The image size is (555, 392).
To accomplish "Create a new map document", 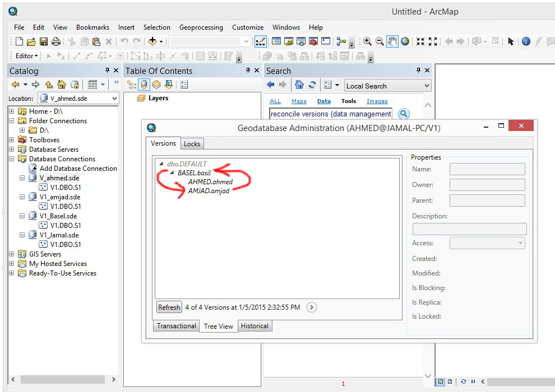I will 19,41.
